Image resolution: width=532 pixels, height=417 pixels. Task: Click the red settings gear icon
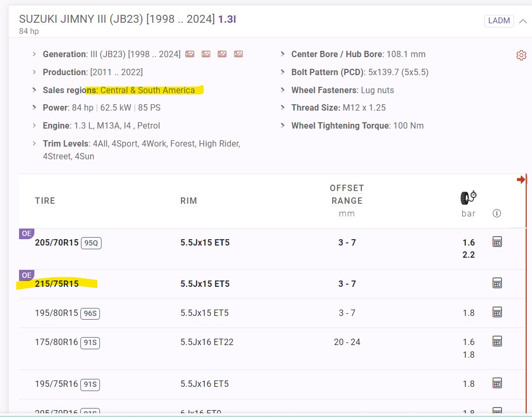pos(521,56)
